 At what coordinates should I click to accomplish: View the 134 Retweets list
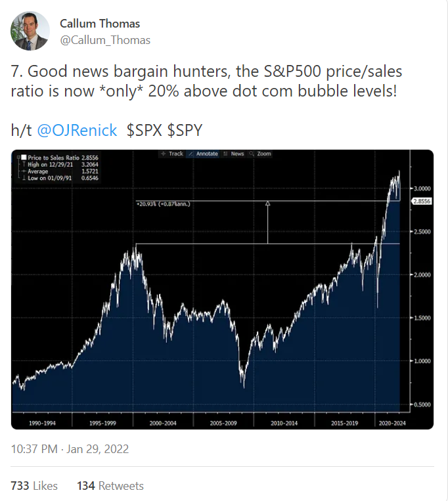coord(110,486)
